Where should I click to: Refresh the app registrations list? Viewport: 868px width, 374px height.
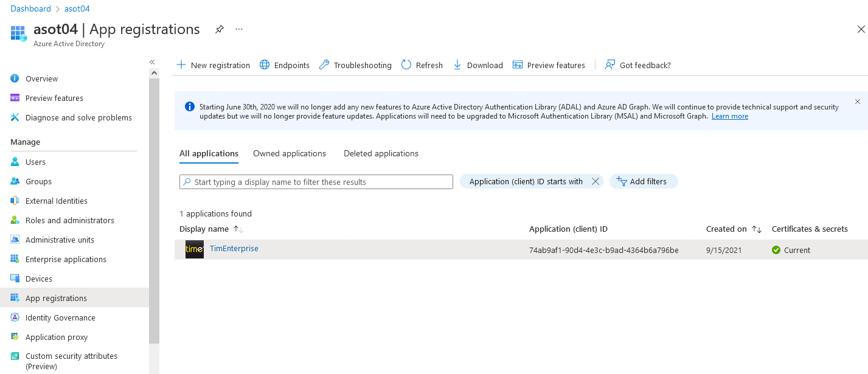click(x=422, y=65)
